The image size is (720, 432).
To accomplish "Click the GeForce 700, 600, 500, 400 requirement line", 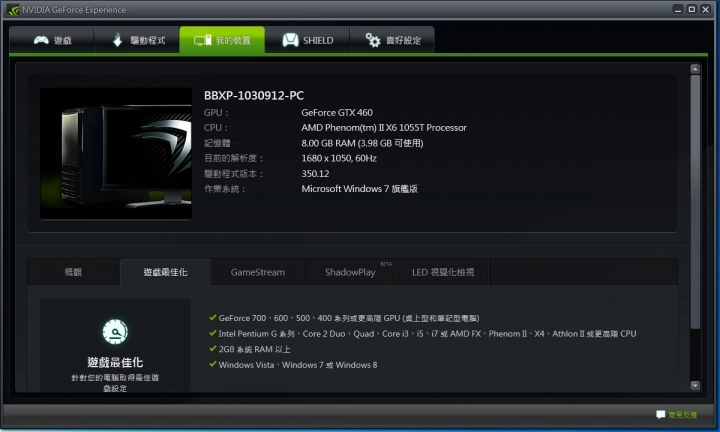I will click(349, 318).
